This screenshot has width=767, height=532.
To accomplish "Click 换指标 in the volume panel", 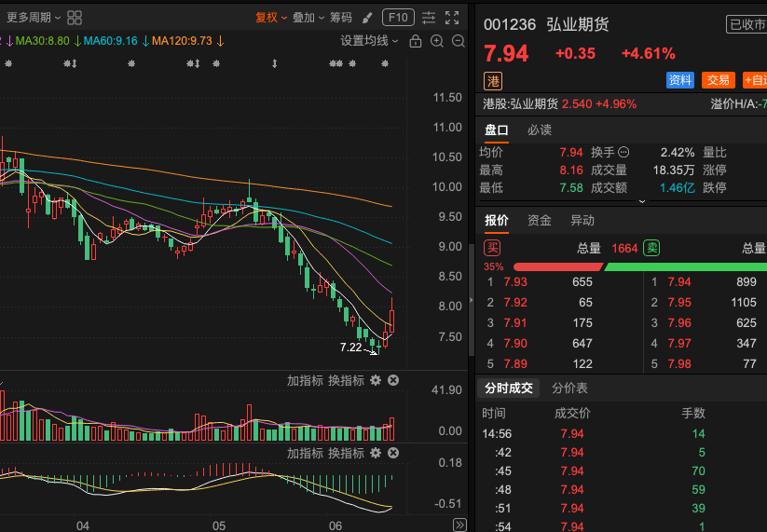I will (x=346, y=380).
